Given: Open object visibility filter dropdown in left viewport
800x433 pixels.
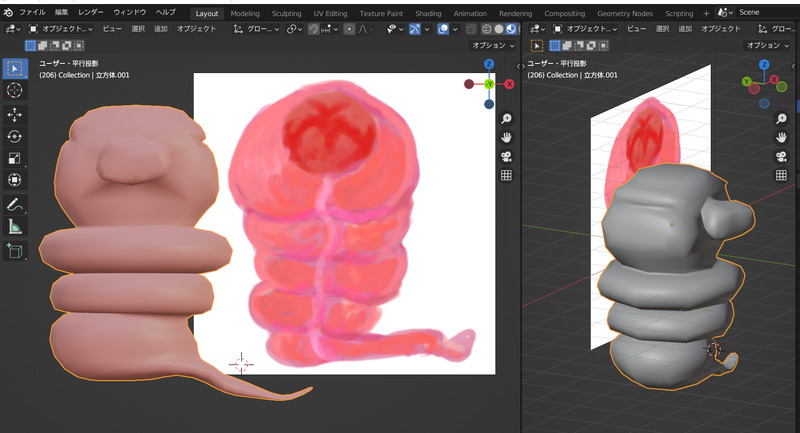Looking at the screenshot, I should click(x=395, y=29).
